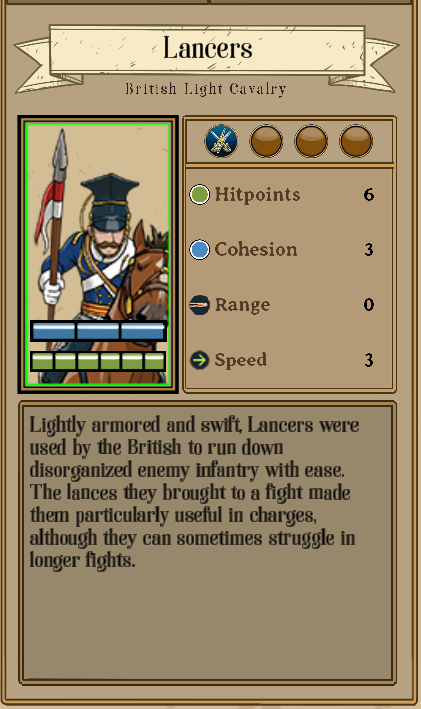Image resolution: width=421 pixels, height=709 pixels.
Task: Click the green Hitpoints circle icon
Action: [199, 195]
